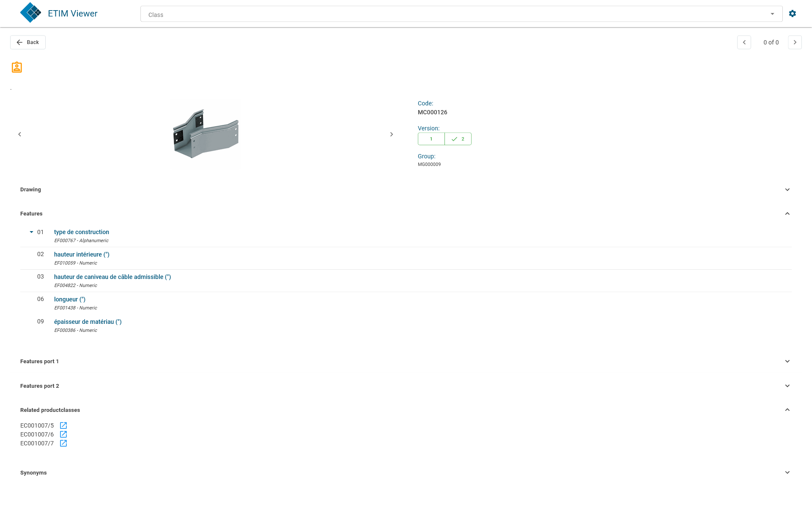Open EC001007/7 external link icon
This screenshot has width=812, height=508.
63,443
